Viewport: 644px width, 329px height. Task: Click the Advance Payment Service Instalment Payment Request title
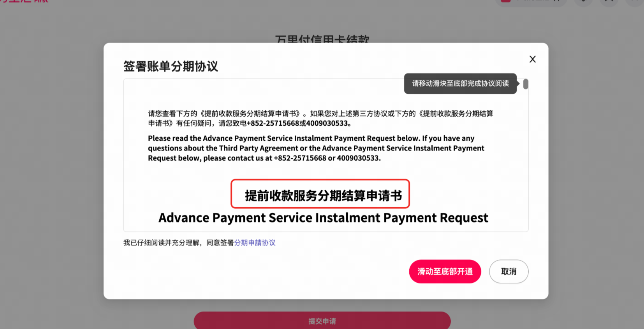pyautogui.click(x=323, y=218)
